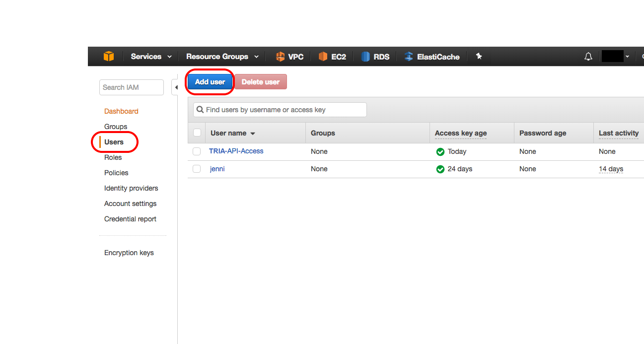Open the RDS service shortcut
644x344 pixels.
(375, 57)
